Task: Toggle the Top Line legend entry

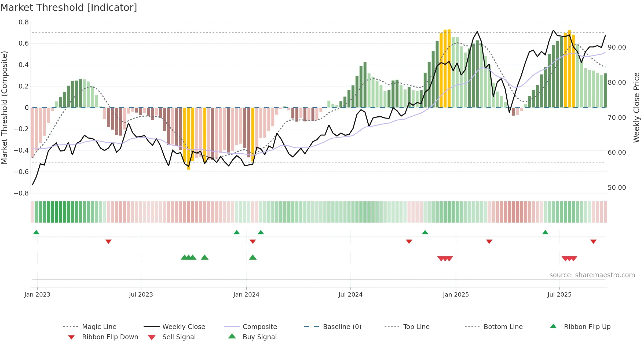Action: point(407,327)
